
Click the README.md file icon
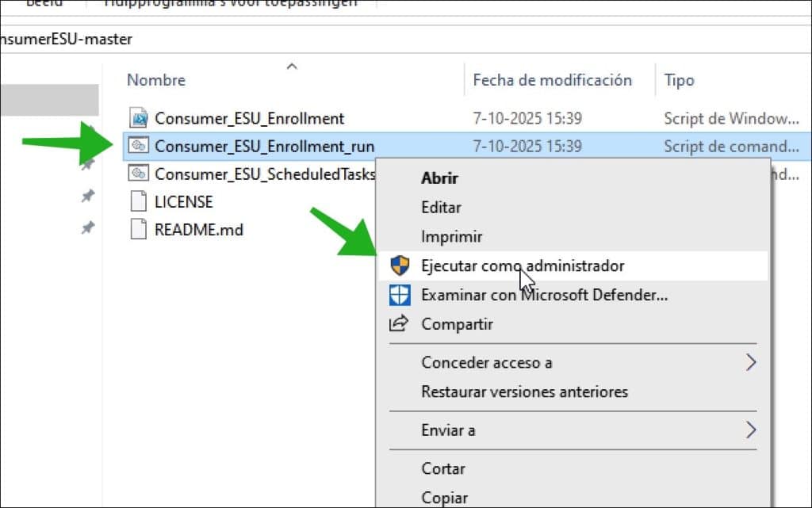[x=139, y=230]
